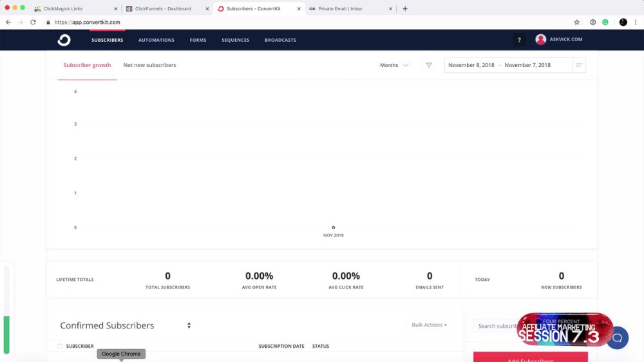Switch to the Net new subscribers tab
Screen dimensions: 644x362
(149, 65)
